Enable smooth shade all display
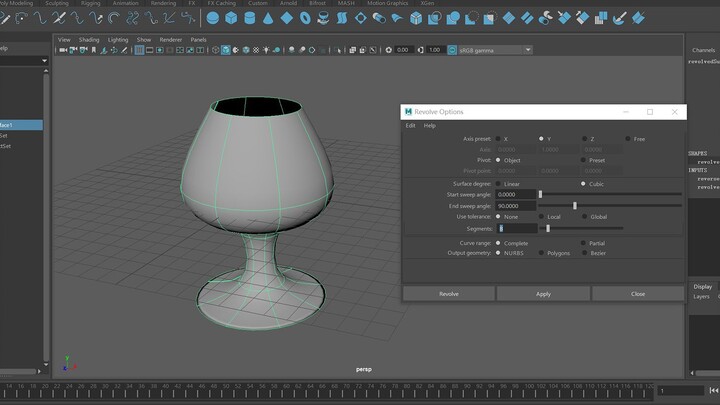The image size is (720, 405). pyautogui.click(x=225, y=50)
